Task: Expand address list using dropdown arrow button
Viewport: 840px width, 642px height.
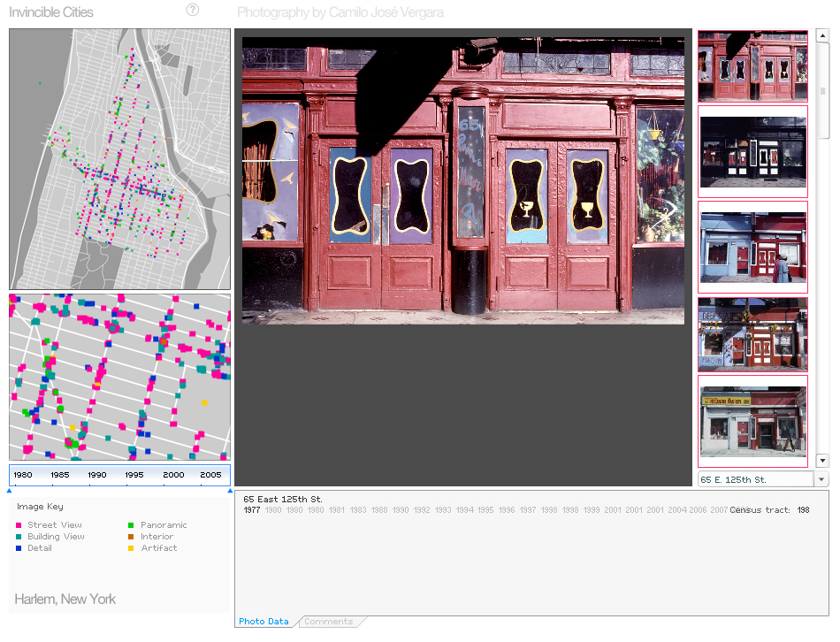Action: pyautogui.click(x=821, y=479)
